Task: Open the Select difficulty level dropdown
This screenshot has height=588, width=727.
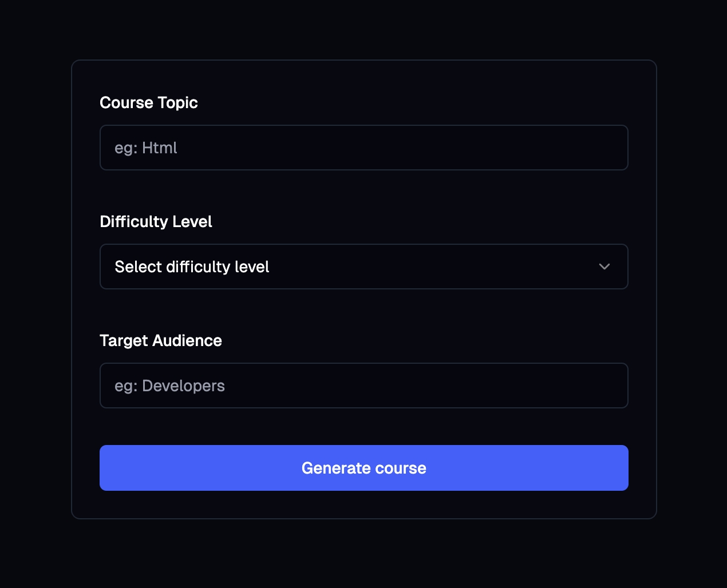Action: (x=364, y=267)
